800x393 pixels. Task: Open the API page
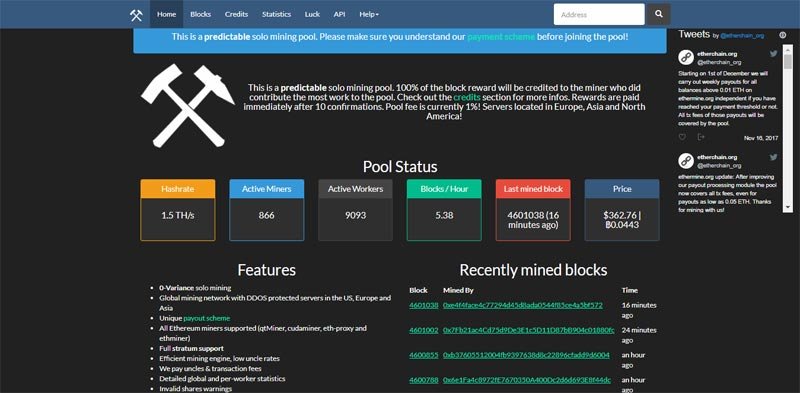(x=339, y=14)
